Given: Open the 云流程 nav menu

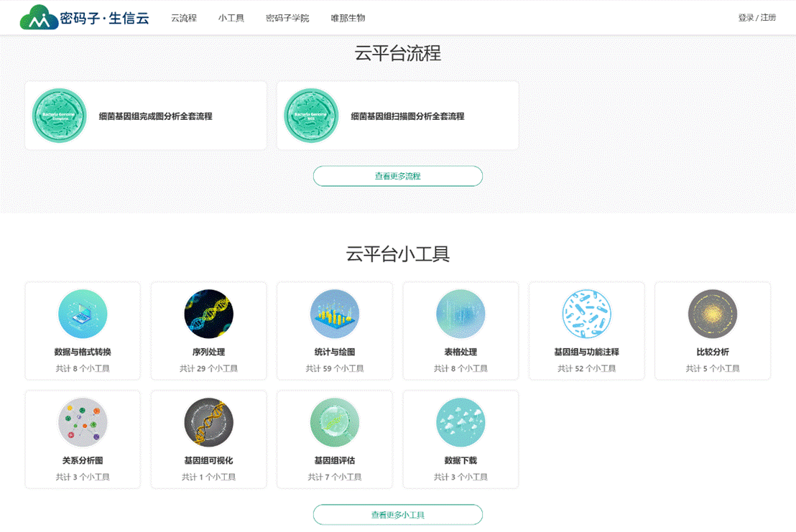Looking at the screenshot, I should coord(184,18).
